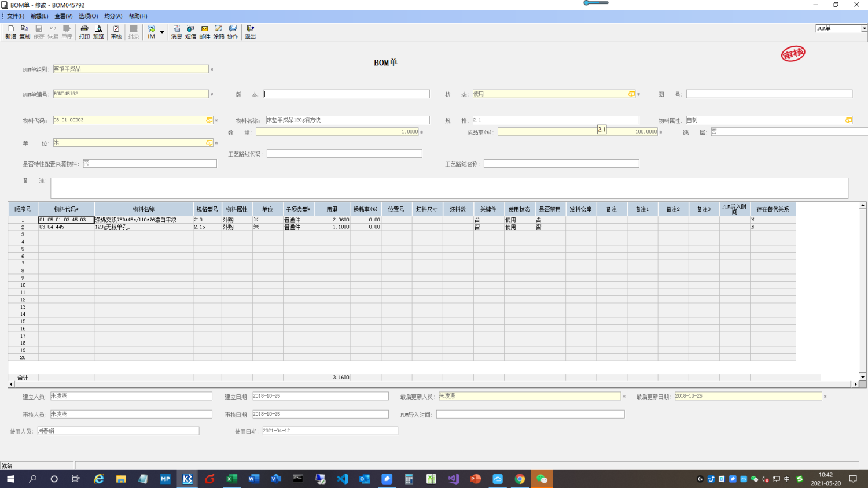
Task: Select cell 03.04.445 in row 2
Action: pos(67,227)
